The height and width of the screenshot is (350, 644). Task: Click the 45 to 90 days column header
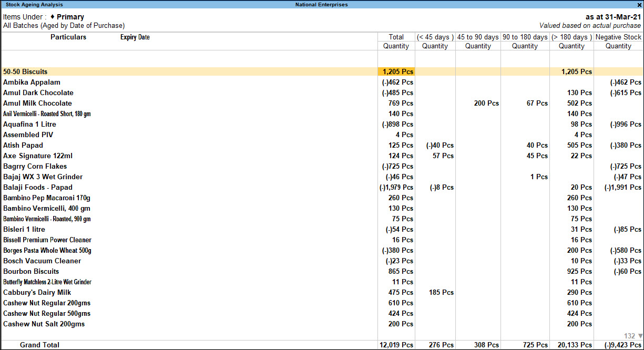pos(477,37)
